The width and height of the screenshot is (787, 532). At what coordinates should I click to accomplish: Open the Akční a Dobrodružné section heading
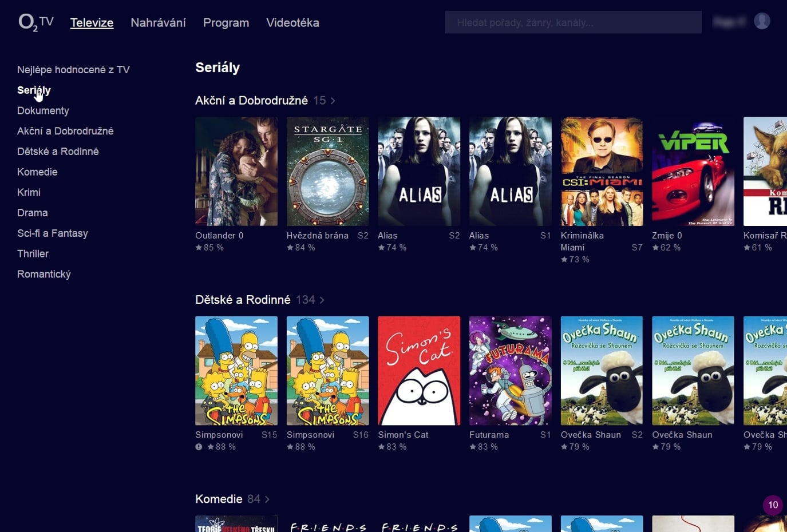251,101
